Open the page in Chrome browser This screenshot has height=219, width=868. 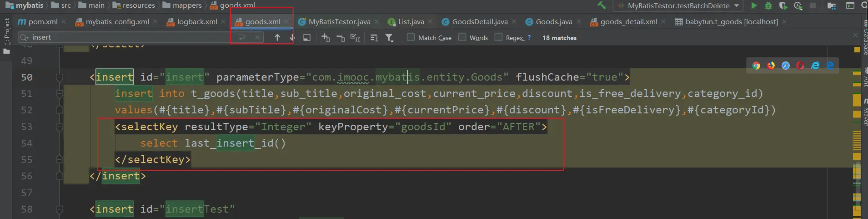pos(756,66)
